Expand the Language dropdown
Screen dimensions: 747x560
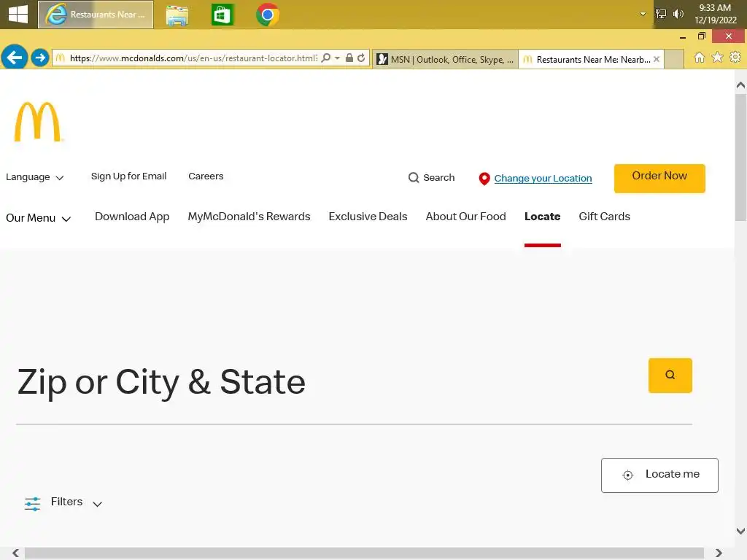click(34, 177)
